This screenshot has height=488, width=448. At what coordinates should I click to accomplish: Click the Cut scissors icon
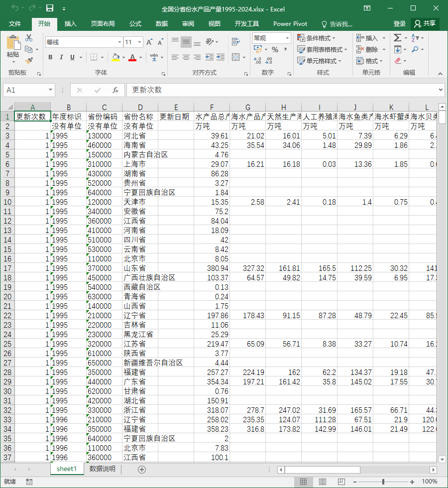[29, 38]
